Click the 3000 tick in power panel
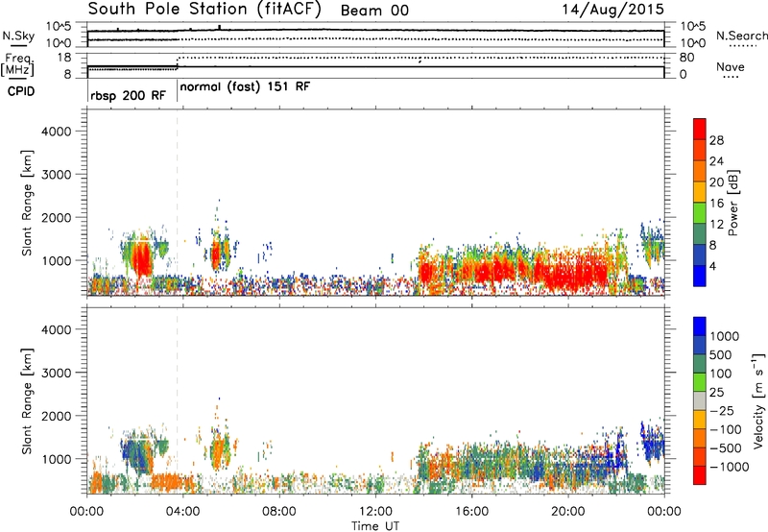The image size is (768, 532). (56, 175)
